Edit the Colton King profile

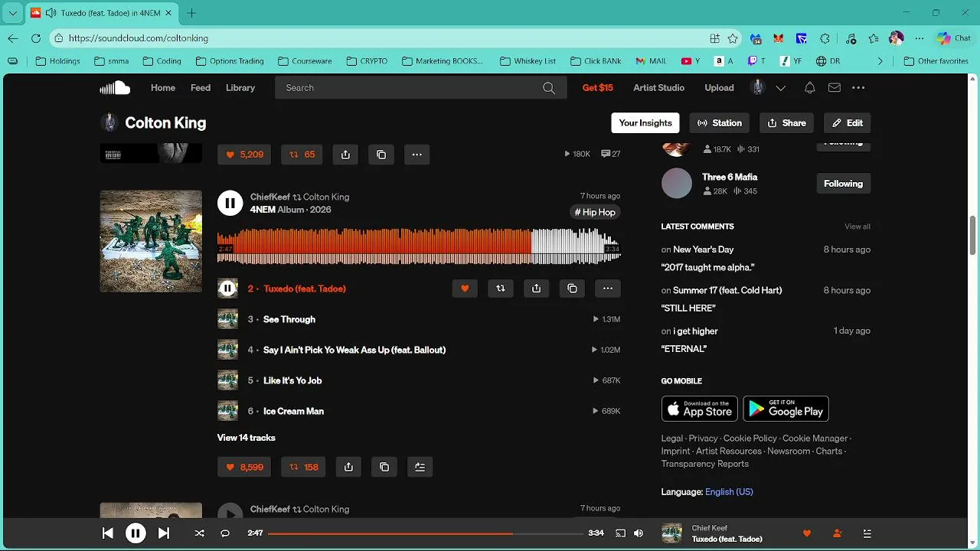[x=848, y=122]
